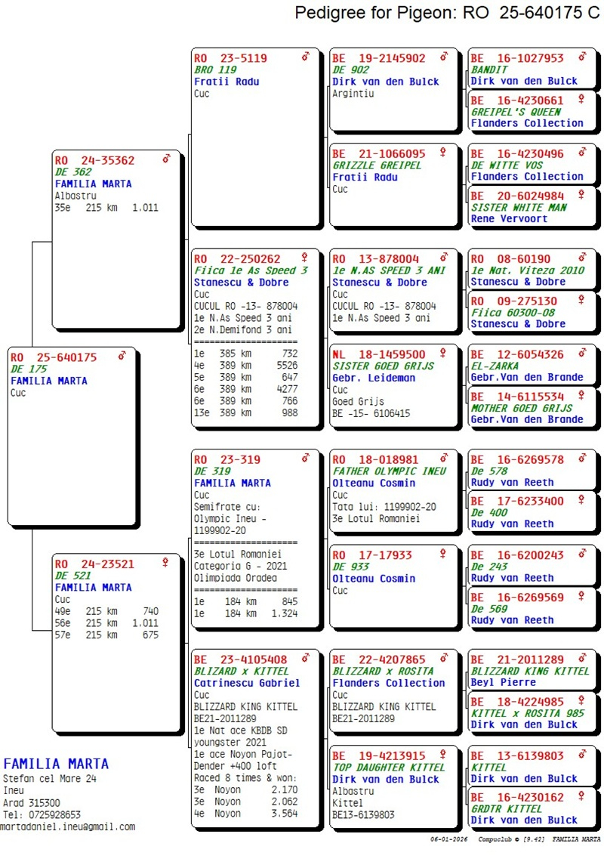Click the pedigree title at the top

click(448, 13)
